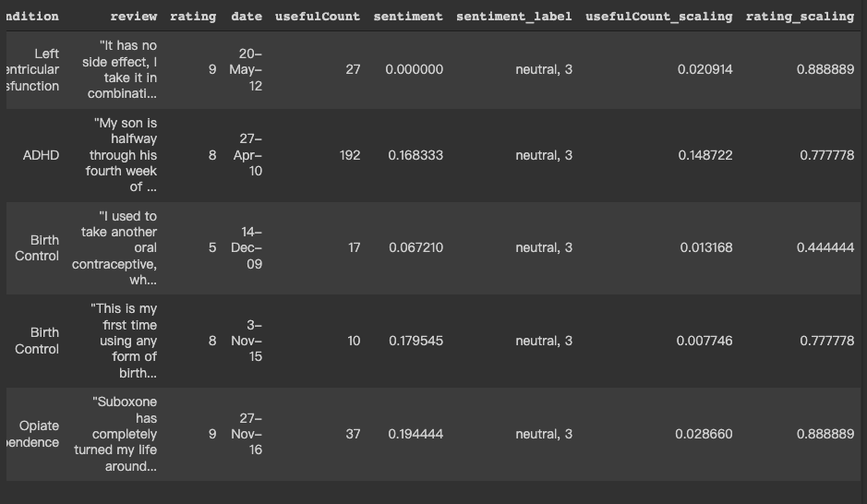Select the rating_scaling column header

(x=800, y=17)
